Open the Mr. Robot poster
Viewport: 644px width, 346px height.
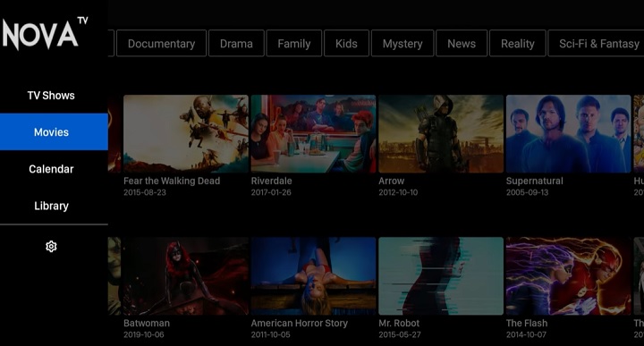(441, 275)
